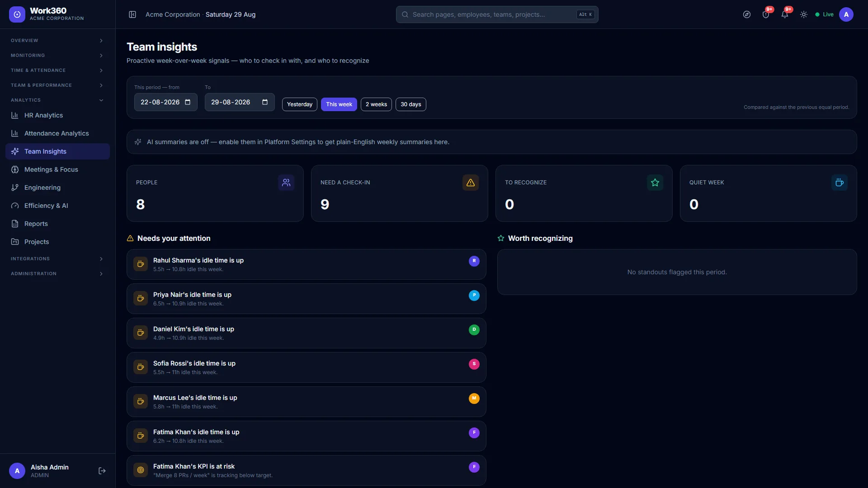Expand the Overview sidebar section
This screenshot has width=868, height=488.
57,41
